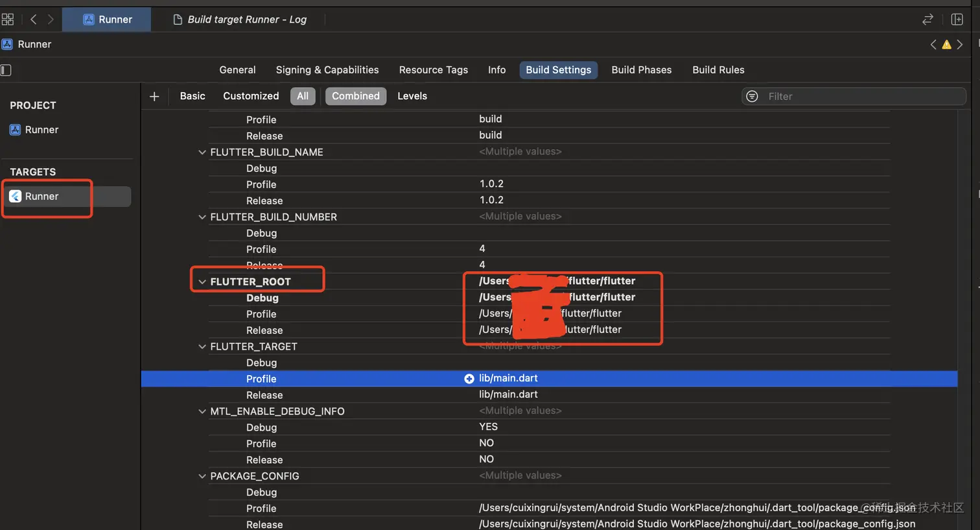
Task: Show Customized build settings
Action: point(251,96)
